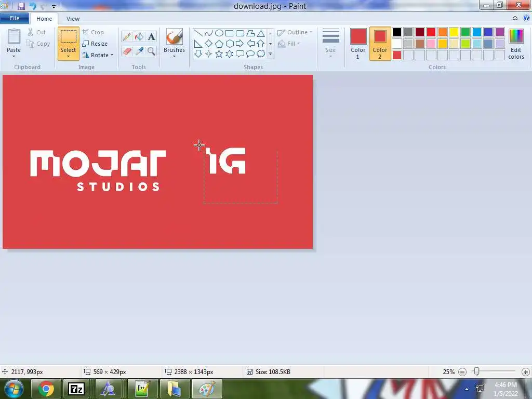Expand the Select dropdown arrow
532x399 pixels.
(68, 56)
